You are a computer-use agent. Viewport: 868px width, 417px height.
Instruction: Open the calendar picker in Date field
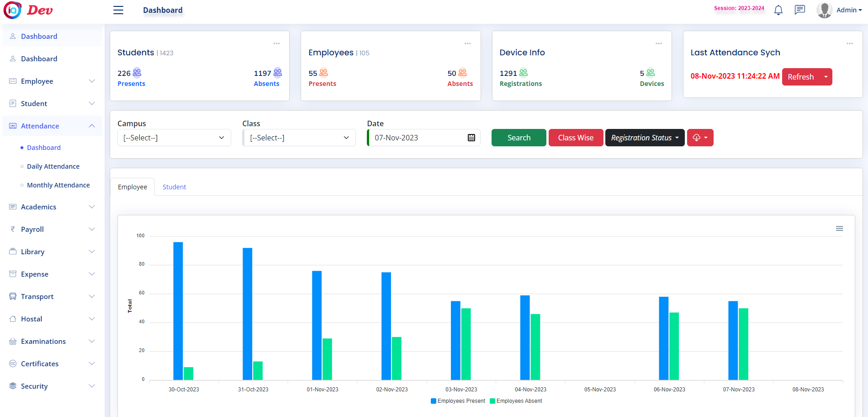[471, 138]
